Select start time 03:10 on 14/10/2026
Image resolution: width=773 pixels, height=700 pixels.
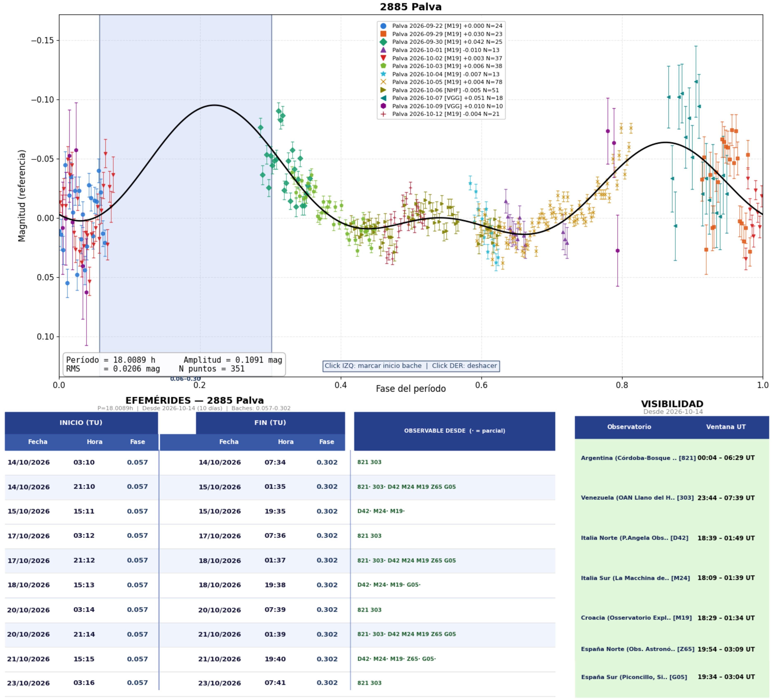pos(84,463)
